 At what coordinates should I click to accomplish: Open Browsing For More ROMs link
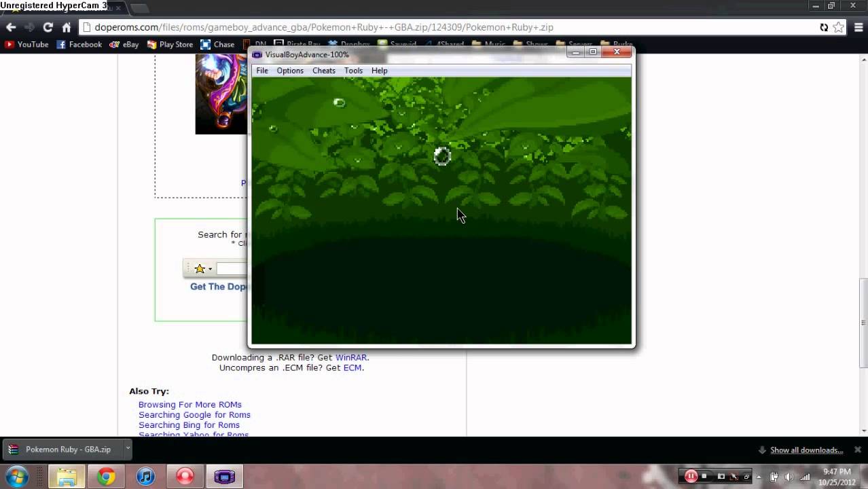point(190,404)
